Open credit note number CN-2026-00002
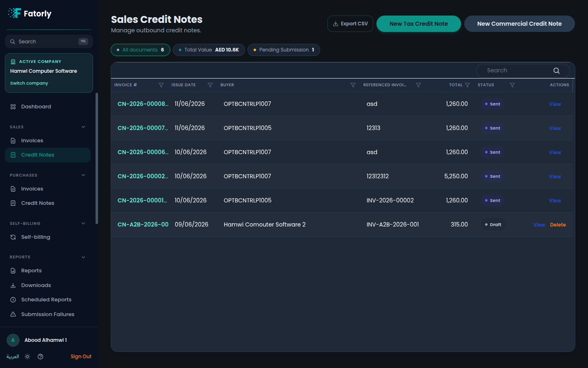Image resolution: width=588 pixels, height=368 pixels. pos(143,176)
